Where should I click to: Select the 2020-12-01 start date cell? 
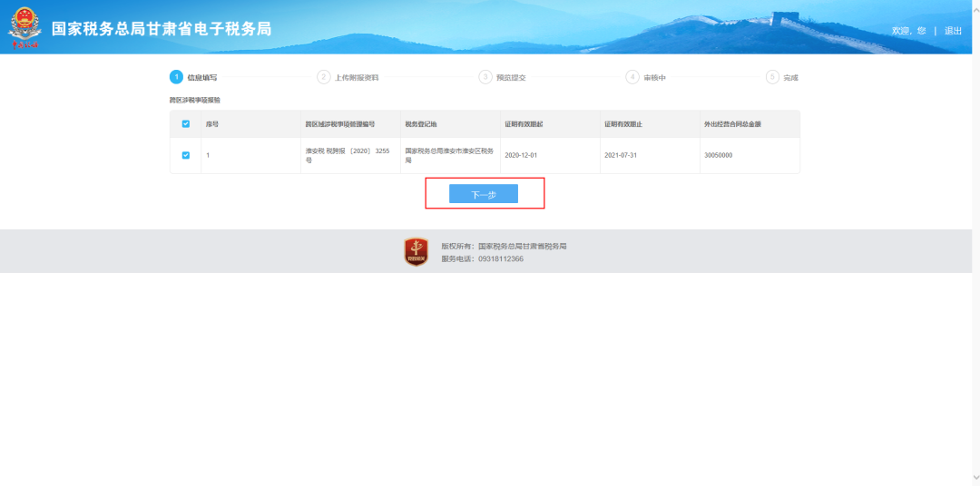coord(521,155)
